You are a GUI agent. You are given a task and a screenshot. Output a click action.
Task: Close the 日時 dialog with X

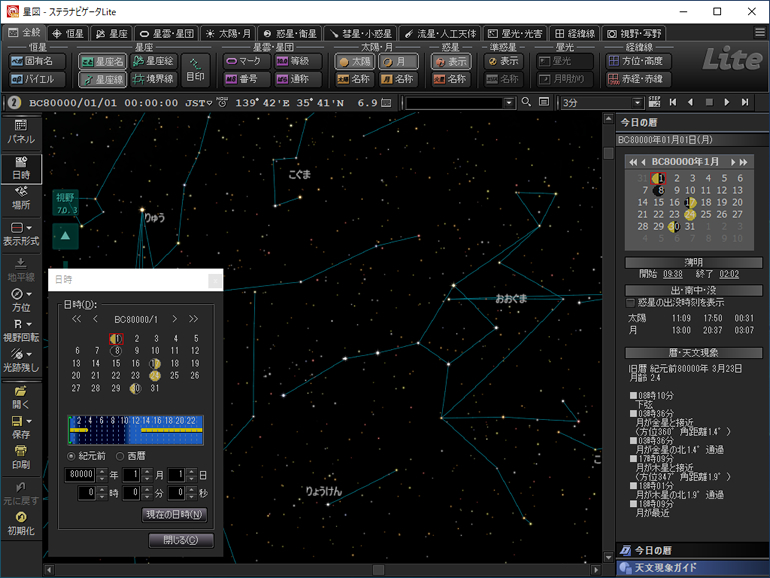(x=215, y=280)
